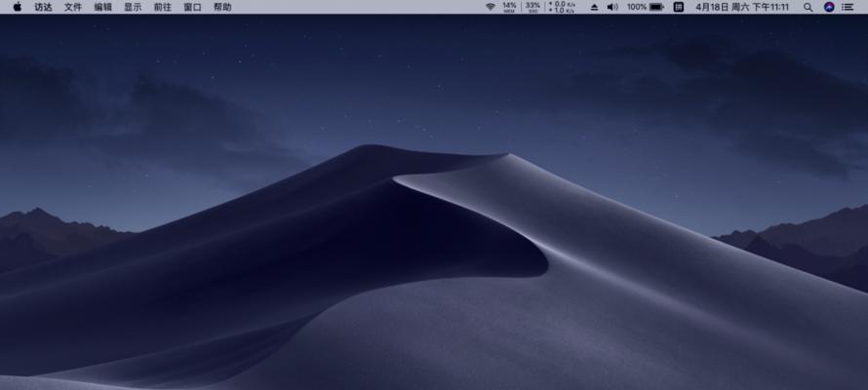Open the 编辑 menu
Image resolution: width=868 pixels, height=390 pixels.
pyautogui.click(x=103, y=7)
